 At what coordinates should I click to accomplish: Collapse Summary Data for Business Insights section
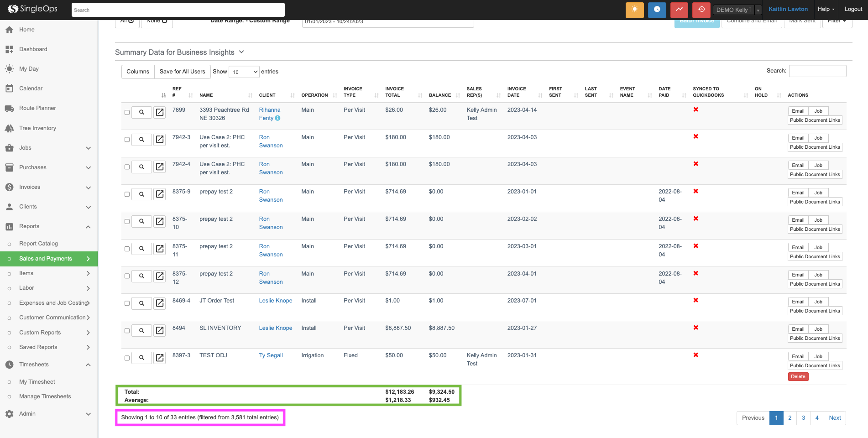[x=241, y=52]
